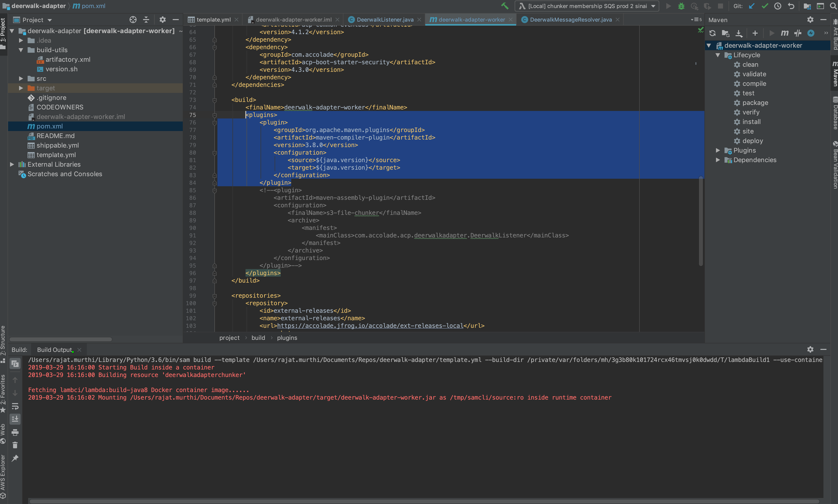
Task: Toggle scroll to end in Build Output
Action: click(15, 419)
